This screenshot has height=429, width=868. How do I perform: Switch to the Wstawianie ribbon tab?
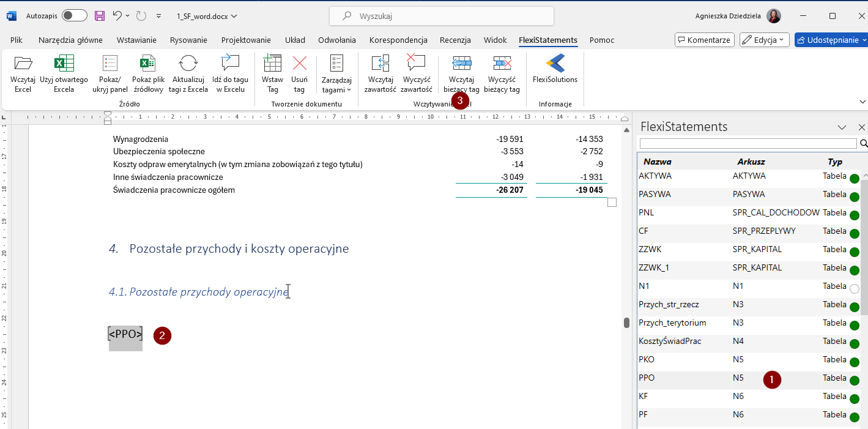pos(136,40)
